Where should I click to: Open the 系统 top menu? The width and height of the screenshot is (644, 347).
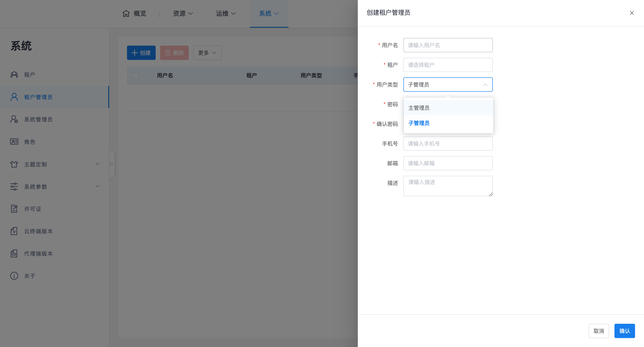269,13
